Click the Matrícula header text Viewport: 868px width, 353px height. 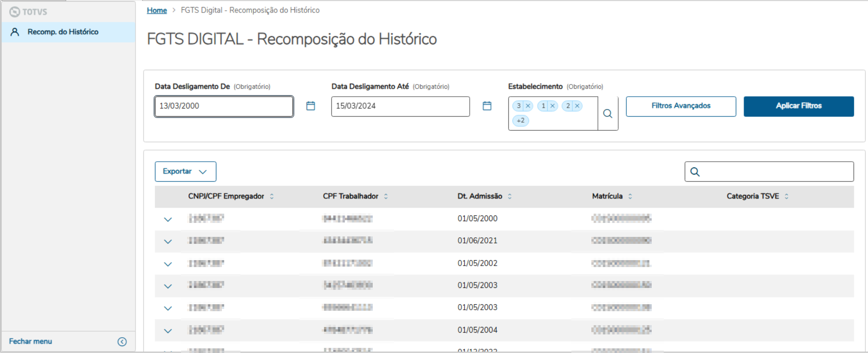point(607,196)
